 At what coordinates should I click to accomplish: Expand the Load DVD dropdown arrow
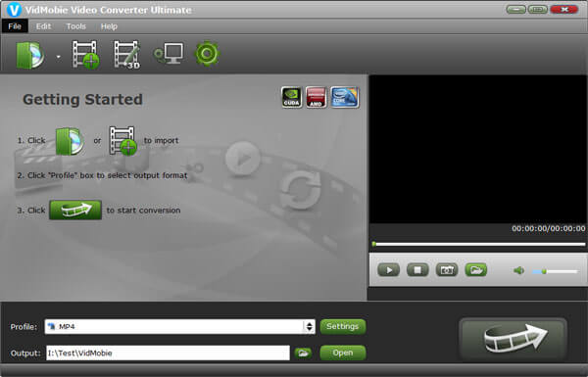click(x=59, y=57)
